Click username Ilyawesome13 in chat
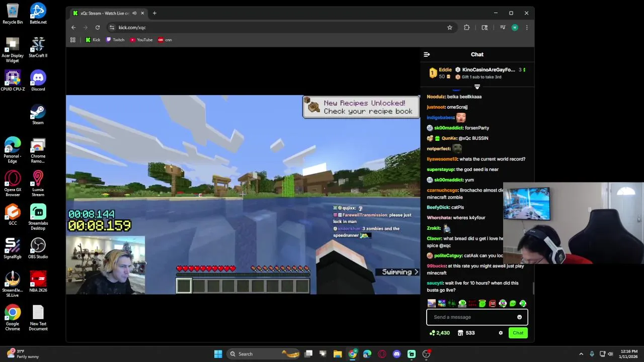644x362 pixels. tap(442, 159)
